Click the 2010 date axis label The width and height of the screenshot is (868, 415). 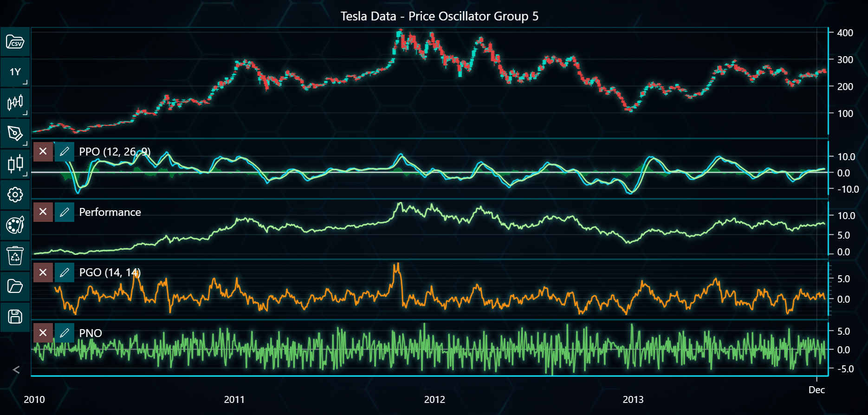pyautogui.click(x=34, y=400)
